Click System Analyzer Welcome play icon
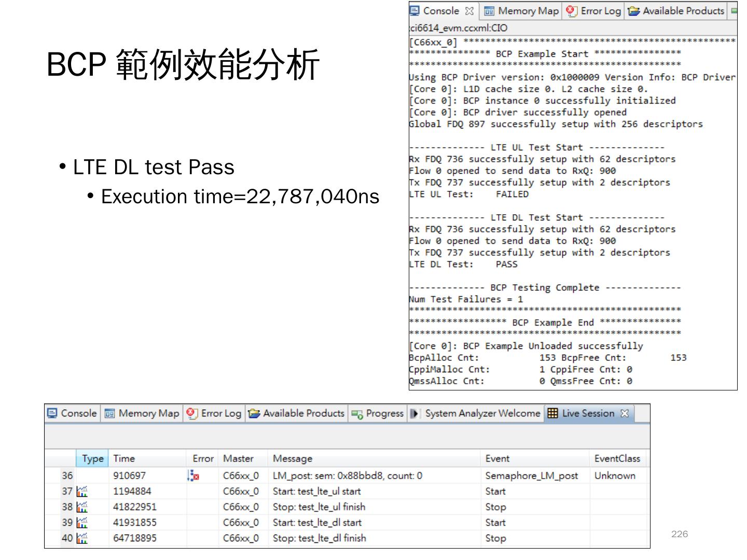 (415, 413)
